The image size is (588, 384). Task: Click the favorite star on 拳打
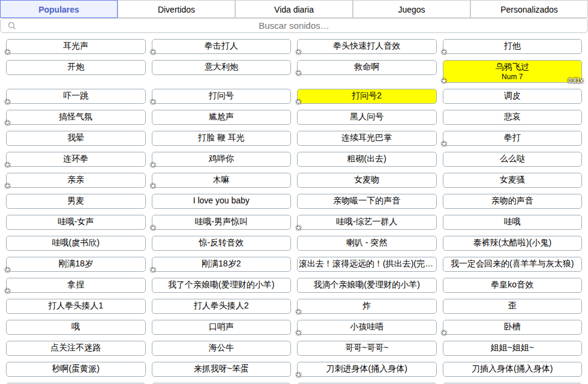[444, 143]
